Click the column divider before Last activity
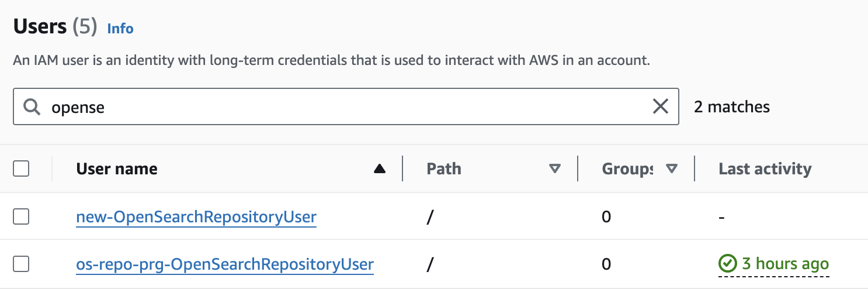Image resolution: width=868 pixels, height=289 pixels. (695, 169)
